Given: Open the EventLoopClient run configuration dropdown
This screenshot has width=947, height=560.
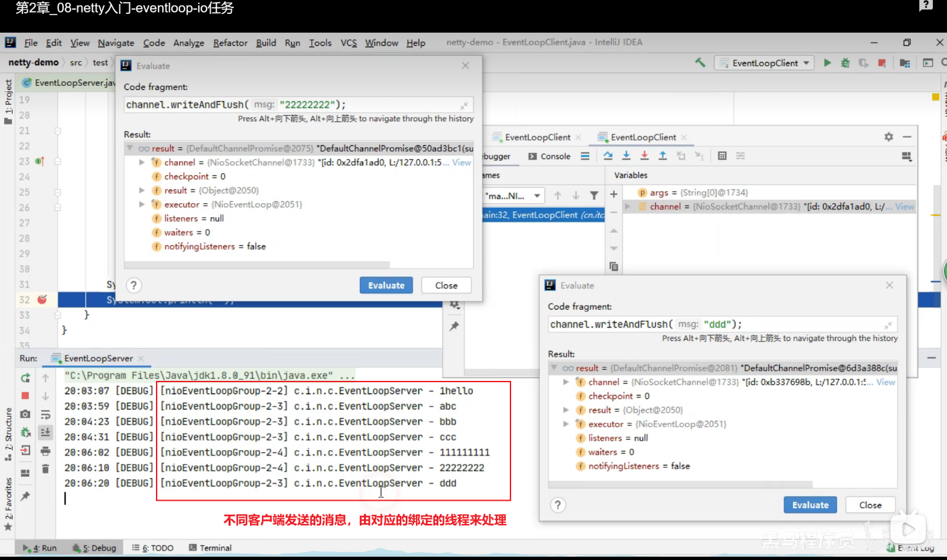Looking at the screenshot, I should [x=764, y=63].
